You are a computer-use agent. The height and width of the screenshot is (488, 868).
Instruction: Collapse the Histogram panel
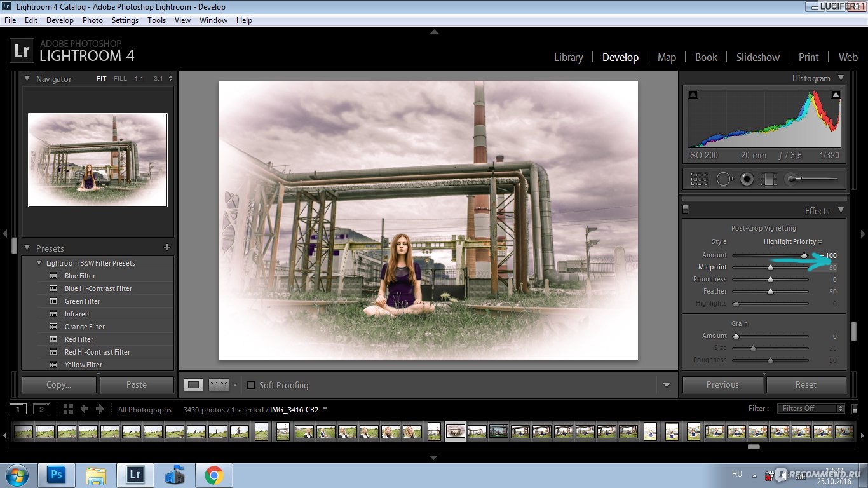[841, 78]
